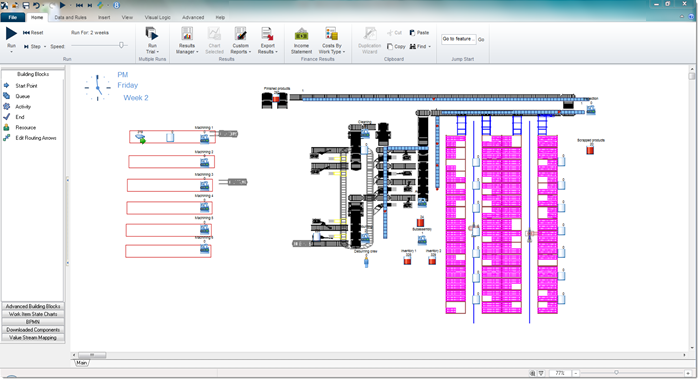The image size is (700, 381).
Task: Open the Advanced ribbon tab
Action: coord(193,17)
